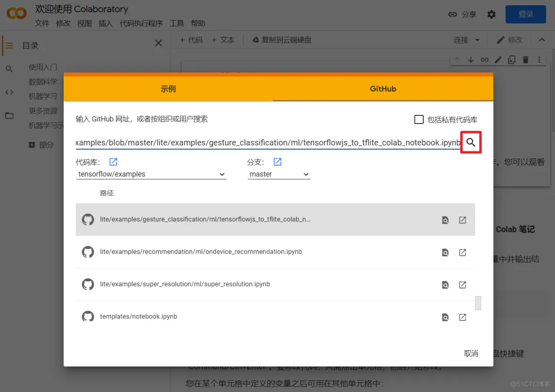555x392 pixels.
Task: Select 使用入门 in table of contents
Action: pos(43,67)
